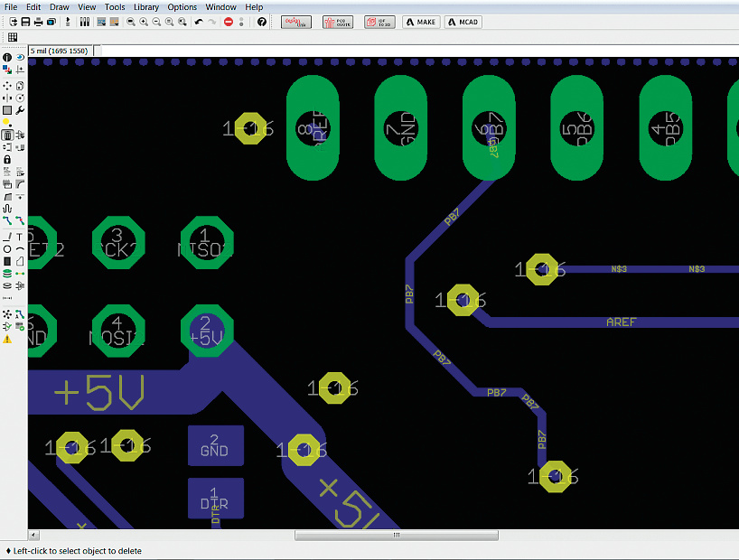Open the Library menu
The height and width of the screenshot is (560, 739).
point(145,7)
